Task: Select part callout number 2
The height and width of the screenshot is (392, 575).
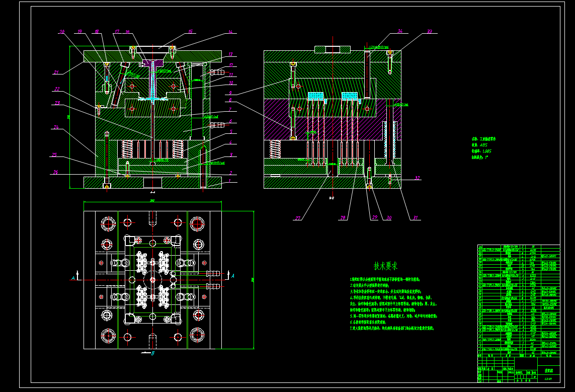Action: (231, 173)
